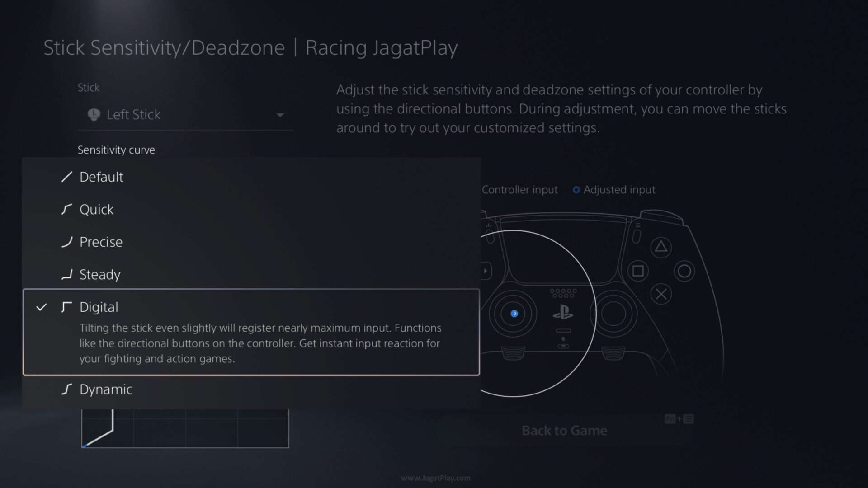
Task: Click the cross button on the controller diagram
Action: tap(661, 294)
